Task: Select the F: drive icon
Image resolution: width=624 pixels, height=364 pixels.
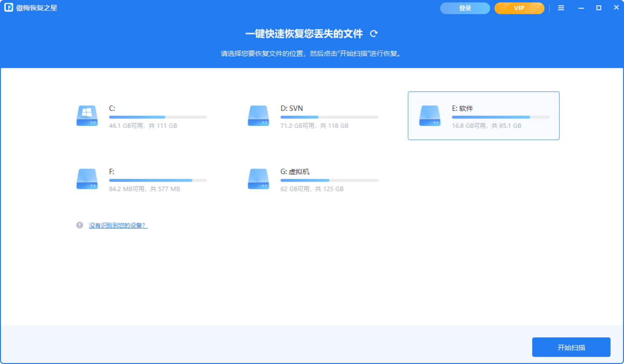Action: tap(87, 179)
